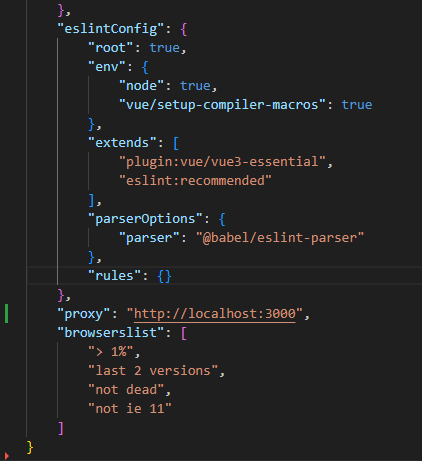Click the "extends" key
422x461 pixels.
pos(122,143)
